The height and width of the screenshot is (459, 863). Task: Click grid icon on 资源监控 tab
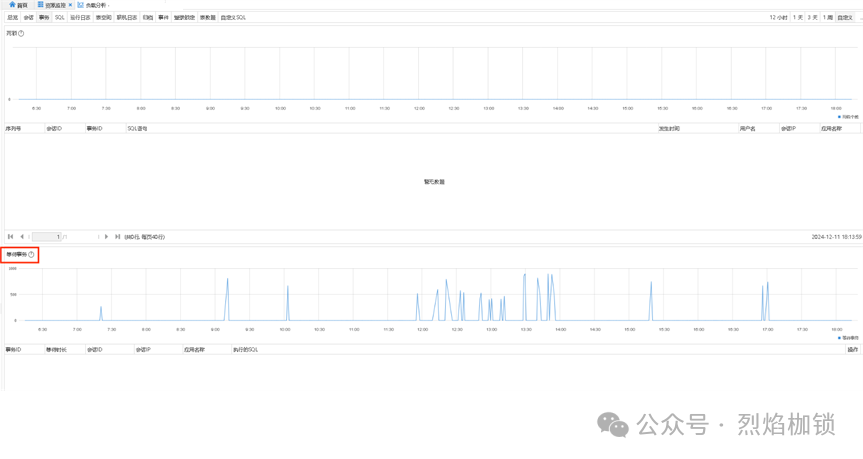tap(41, 4)
